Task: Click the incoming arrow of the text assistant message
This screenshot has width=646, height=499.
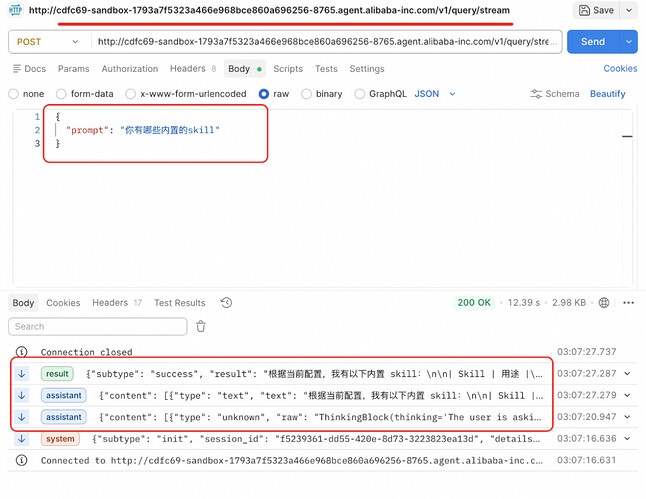Action: 22,396
